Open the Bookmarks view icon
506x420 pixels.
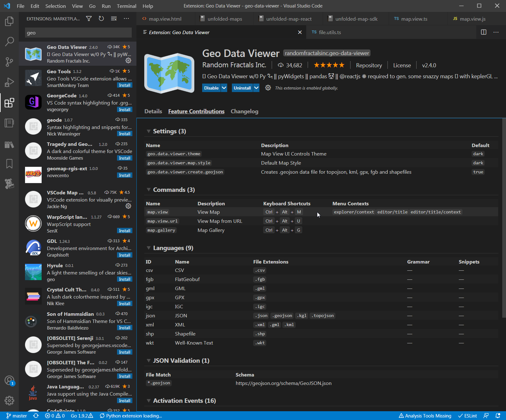[9, 163]
